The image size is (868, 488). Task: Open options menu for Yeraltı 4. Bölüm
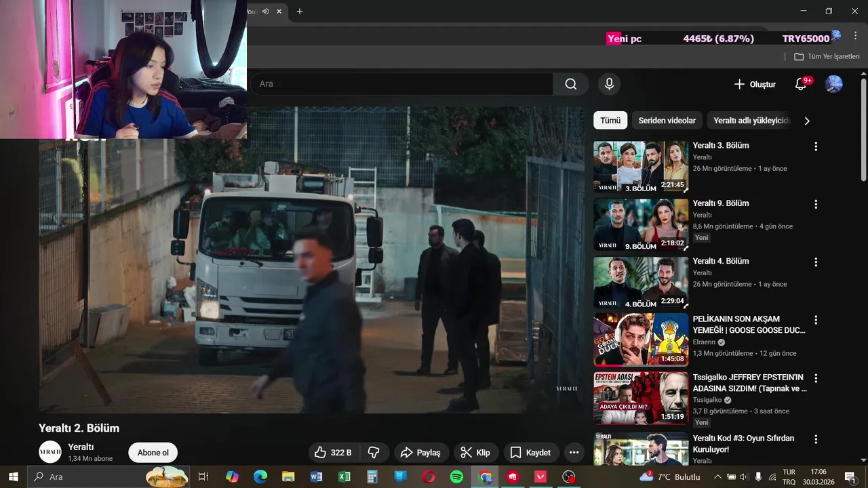point(816,262)
